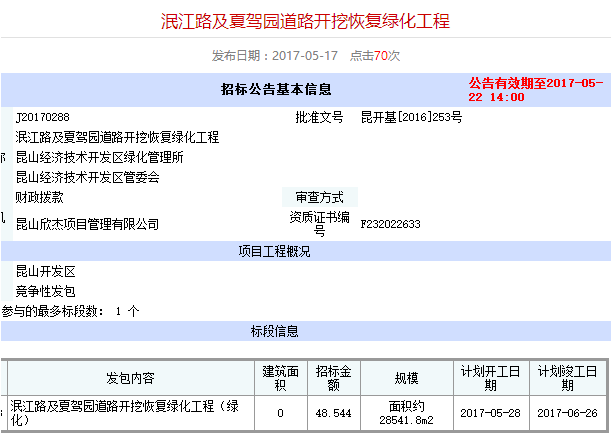Click the publish date 2017-05-17
Viewport: 612px width, 441px height.
(x=305, y=56)
